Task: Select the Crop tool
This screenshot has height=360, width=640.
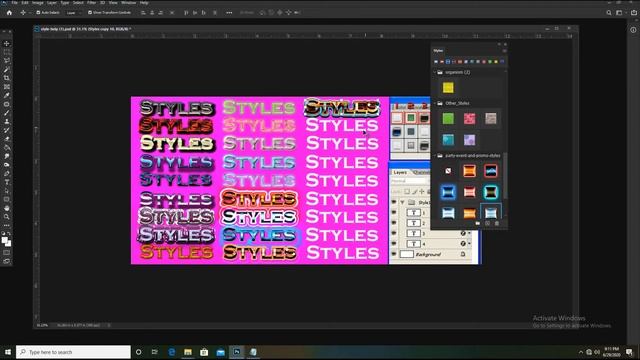Action: point(7,78)
